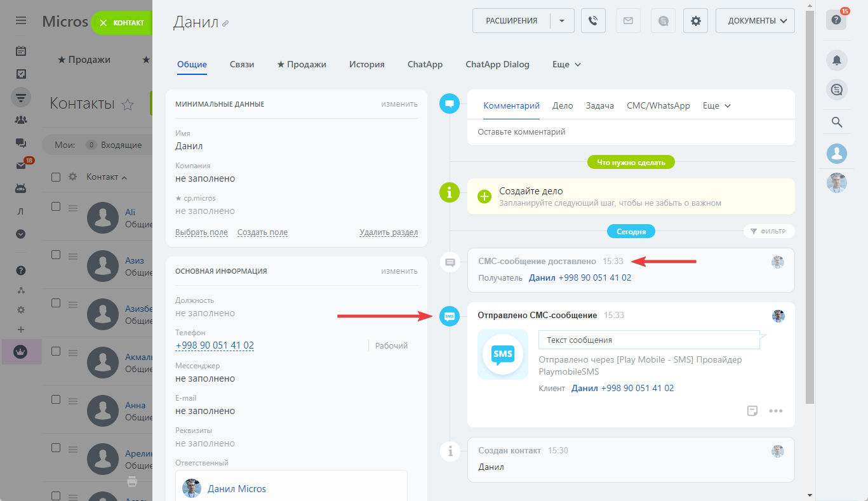Open the СМС/WhatsApp tab
868x501 pixels.
tap(658, 106)
